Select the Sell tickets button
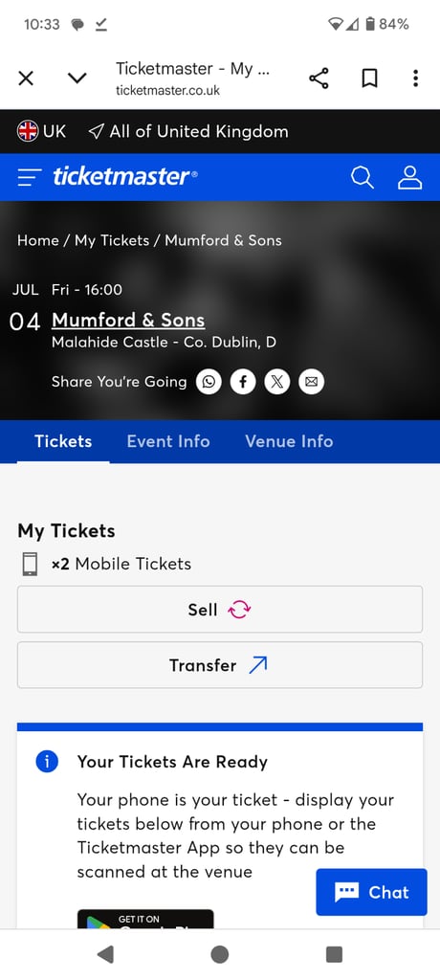The width and height of the screenshot is (440, 980). pyautogui.click(x=220, y=610)
